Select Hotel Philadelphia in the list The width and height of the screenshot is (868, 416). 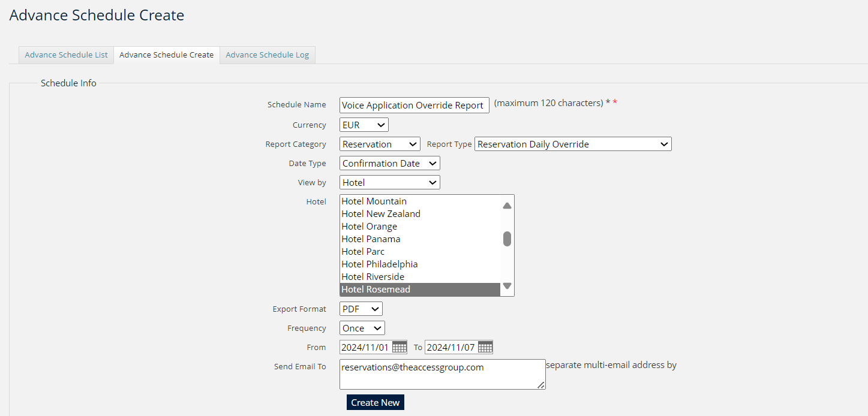pos(420,264)
